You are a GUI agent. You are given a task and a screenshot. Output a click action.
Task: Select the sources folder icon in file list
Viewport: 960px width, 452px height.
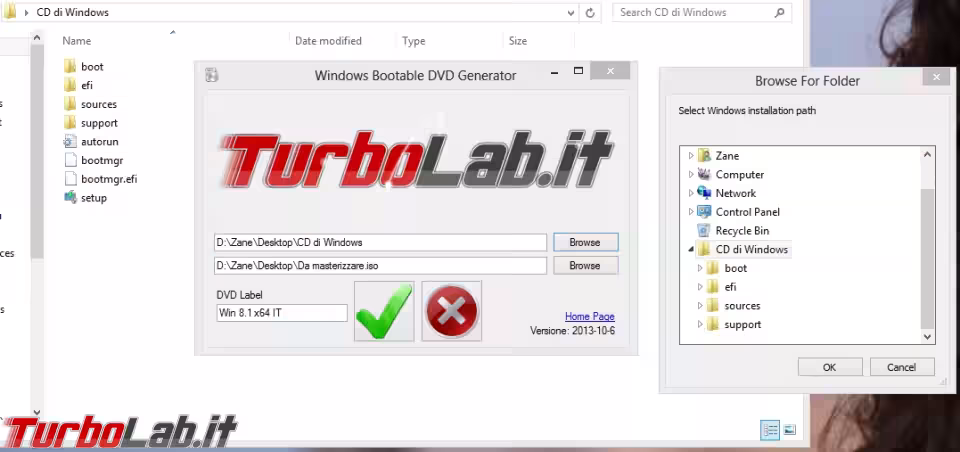pos(70,104)
